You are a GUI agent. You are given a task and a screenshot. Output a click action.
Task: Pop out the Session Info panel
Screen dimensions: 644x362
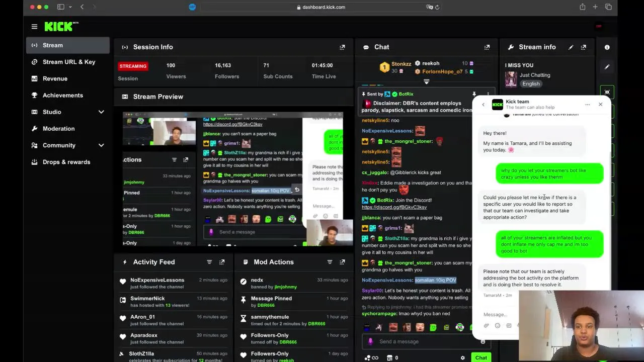342,47
